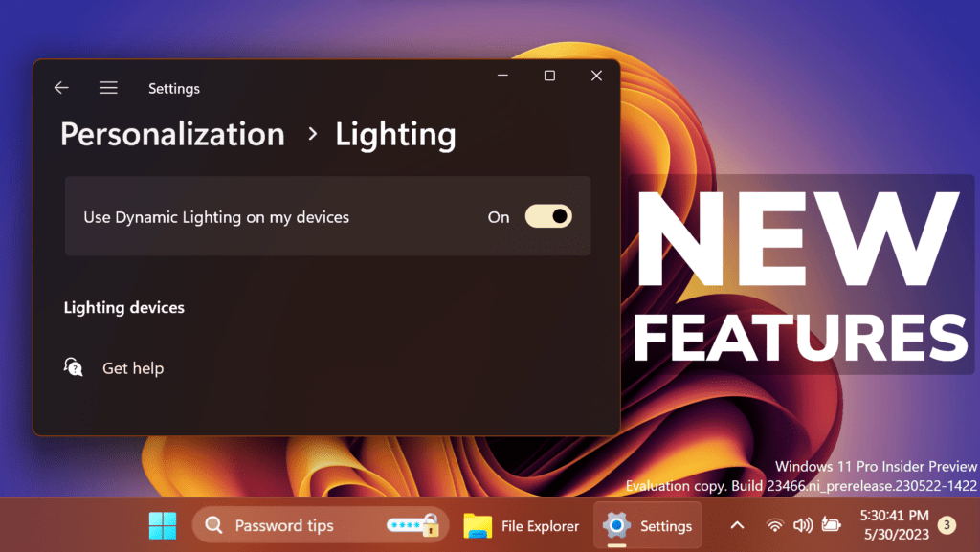Click the Get help chat icon
Screen dimensions: 980x552
tap(73, 367)
